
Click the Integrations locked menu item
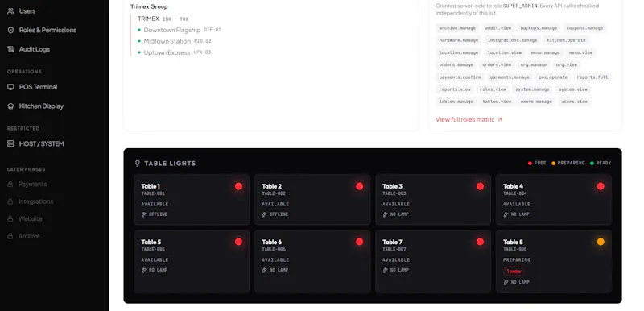coord(30,201)
